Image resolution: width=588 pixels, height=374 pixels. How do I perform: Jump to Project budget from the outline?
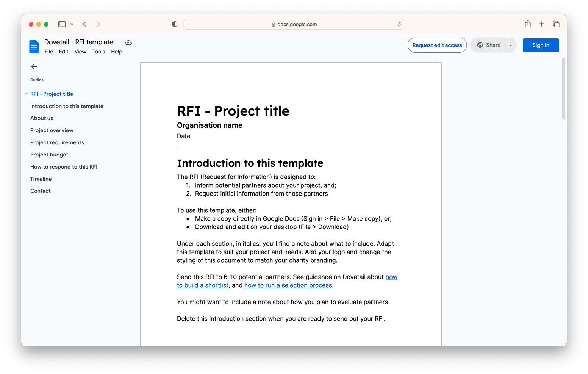(x=49, y=155)
